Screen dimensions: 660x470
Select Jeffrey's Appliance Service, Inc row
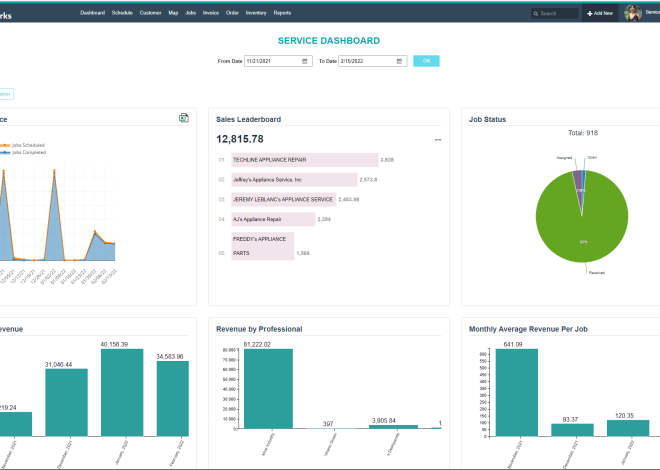click(294, 180)
